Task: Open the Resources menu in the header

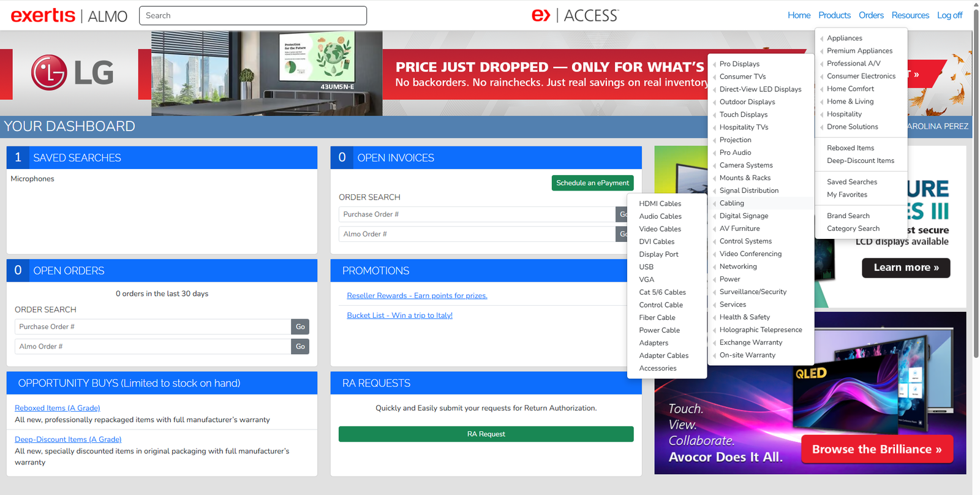Action: [910, 15]
